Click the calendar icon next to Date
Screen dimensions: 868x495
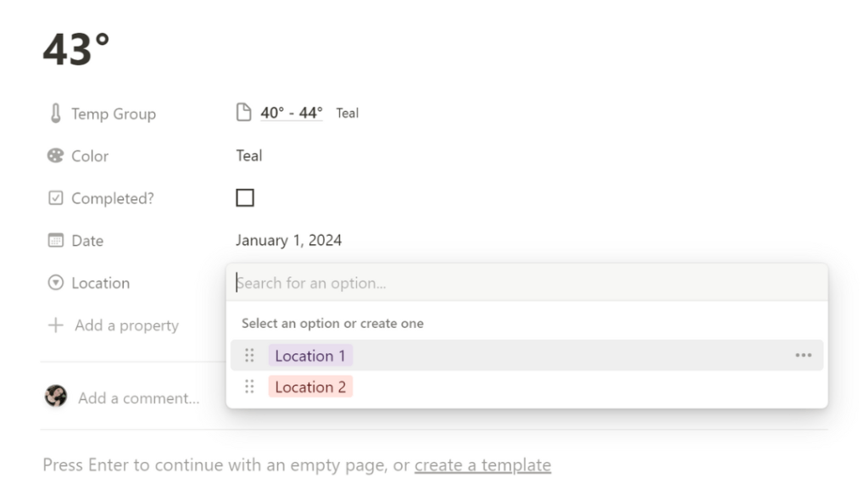(x=55, y=241)
